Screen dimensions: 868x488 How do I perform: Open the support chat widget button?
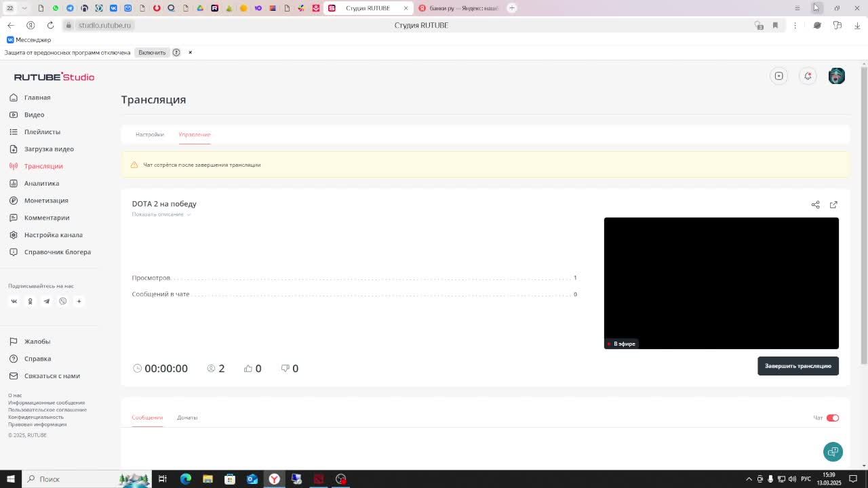pos(833,451)
